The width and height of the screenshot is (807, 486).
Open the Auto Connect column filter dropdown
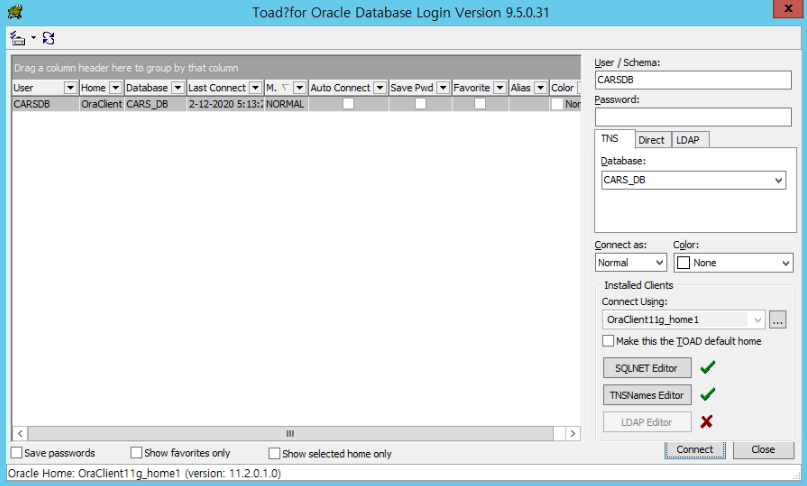tap(380, 88)
